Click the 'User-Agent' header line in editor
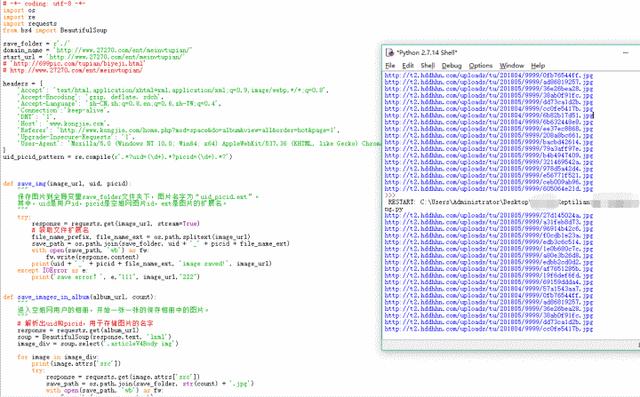 (x=199, y=144)
